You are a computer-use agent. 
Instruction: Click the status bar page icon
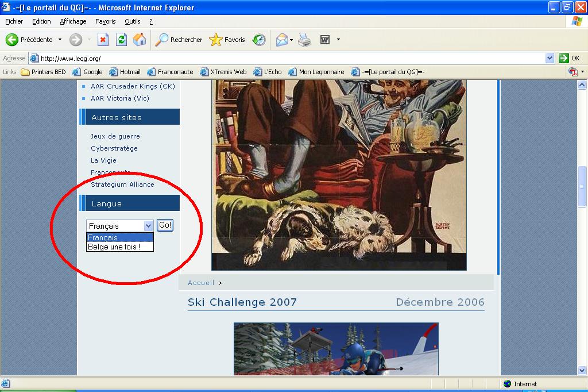pyautogui.click(x=6, y=384)
